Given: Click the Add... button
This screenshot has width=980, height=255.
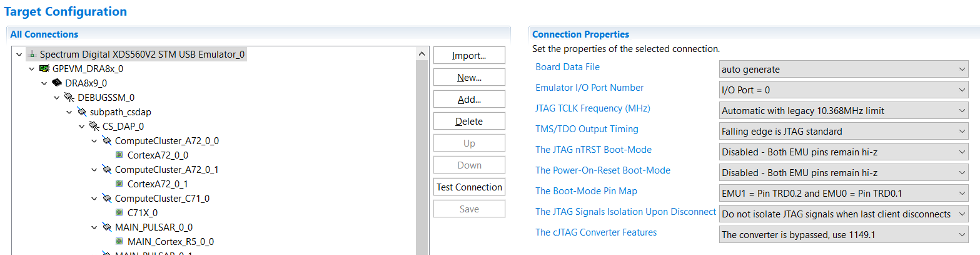Looking at the screenshot, I should click(469, 100).
